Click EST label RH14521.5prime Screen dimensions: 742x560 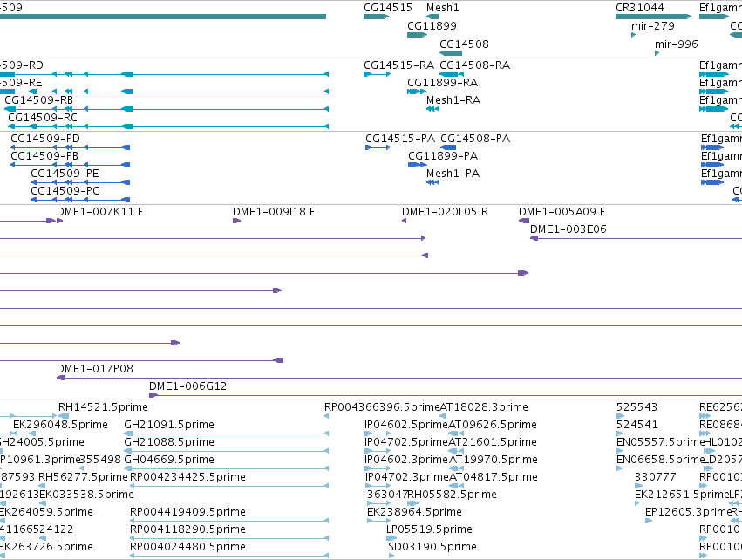click(103, 407)
